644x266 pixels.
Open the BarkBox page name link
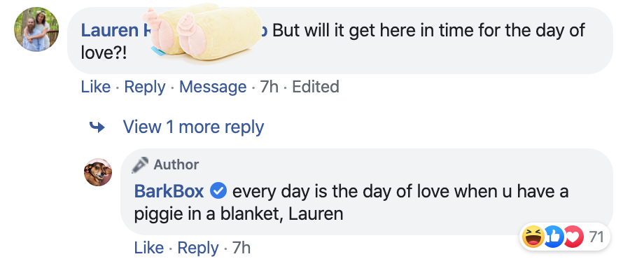pyautogui.click(x=169, y=191)
